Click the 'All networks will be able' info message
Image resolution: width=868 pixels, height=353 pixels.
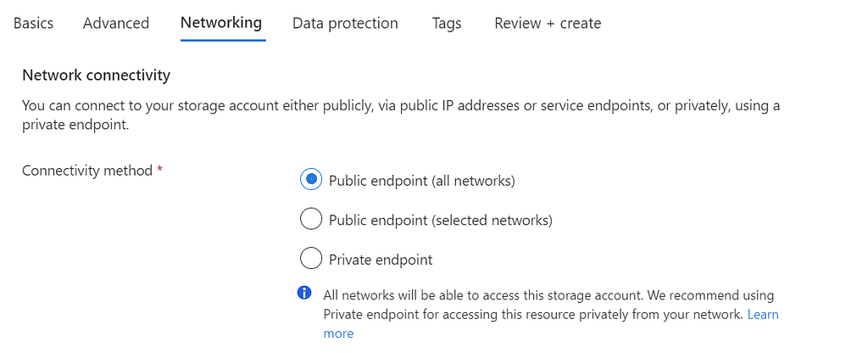click(551, 314)
